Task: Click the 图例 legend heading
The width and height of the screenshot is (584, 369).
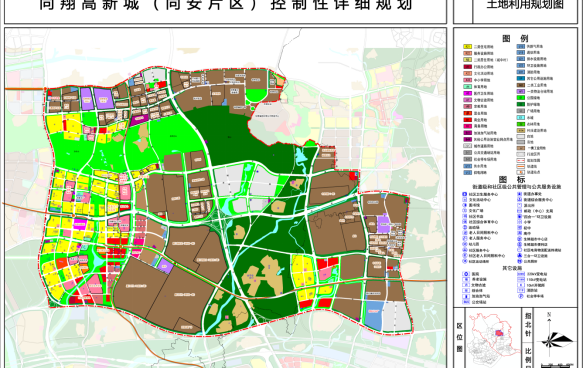Action: tap(515, 38)
